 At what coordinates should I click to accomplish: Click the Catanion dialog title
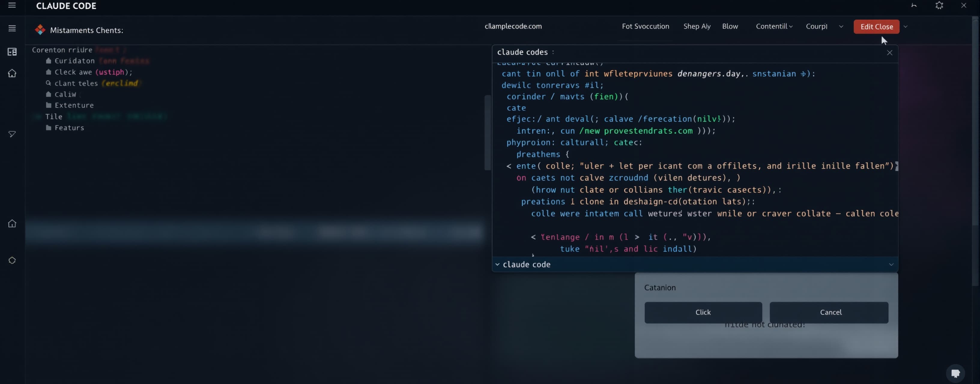coord(660,287)
